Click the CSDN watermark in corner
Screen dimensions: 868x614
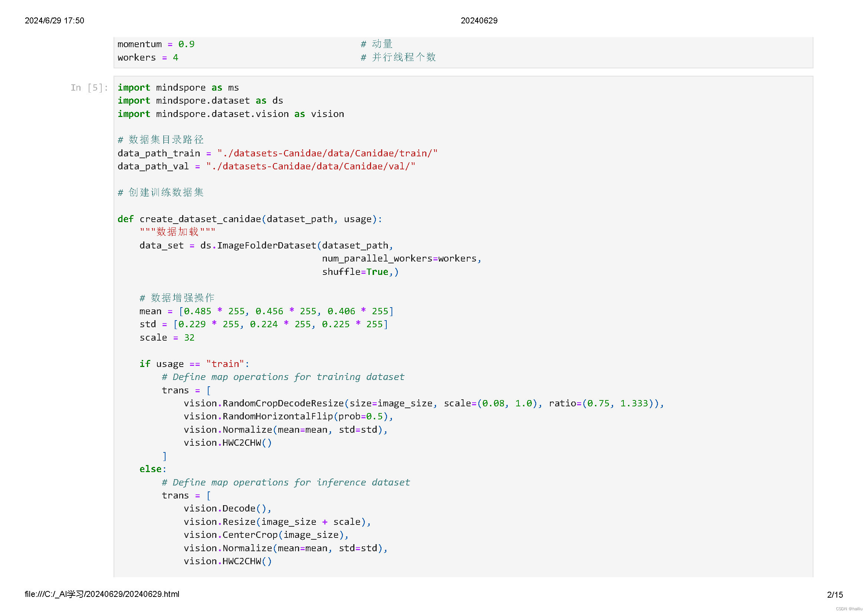[849, 609]
